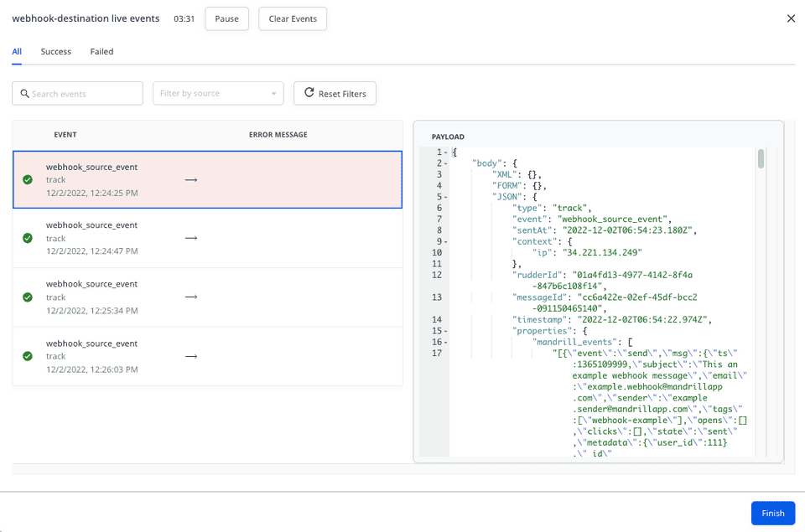
Task: Select event dated 12/2/2022, 12:25:34 PM
Action: tap(207, 297)
